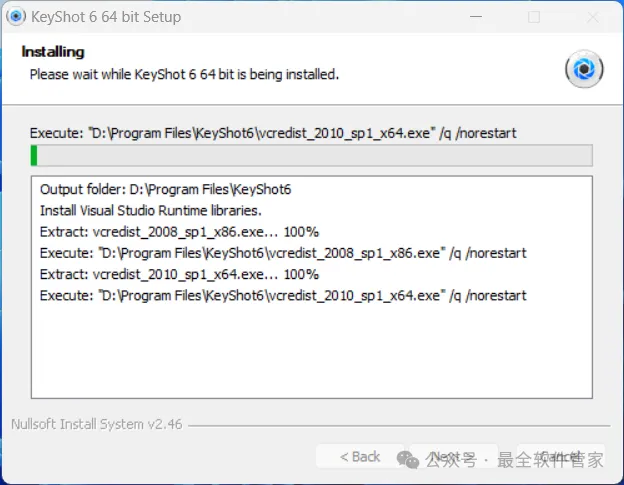Click the Nullsoft Install System v2.46 label
Viewport: 624px width, 485px height.
97,424
